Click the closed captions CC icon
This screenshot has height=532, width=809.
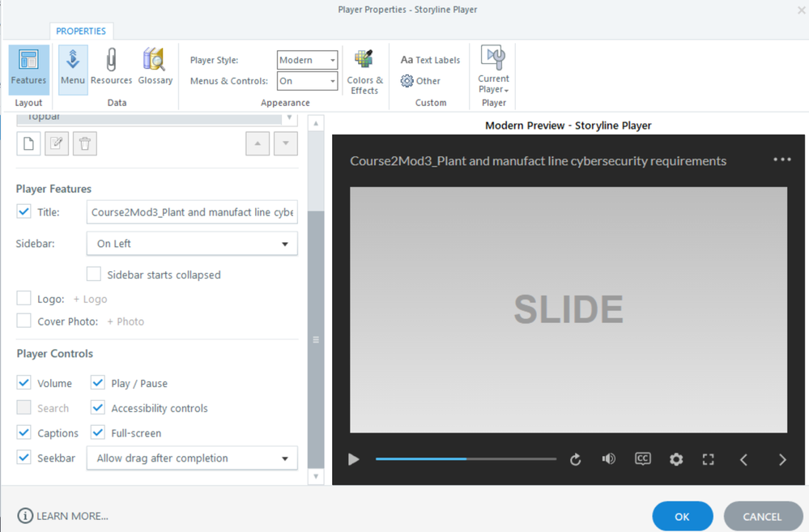click(x=642, y=459)
